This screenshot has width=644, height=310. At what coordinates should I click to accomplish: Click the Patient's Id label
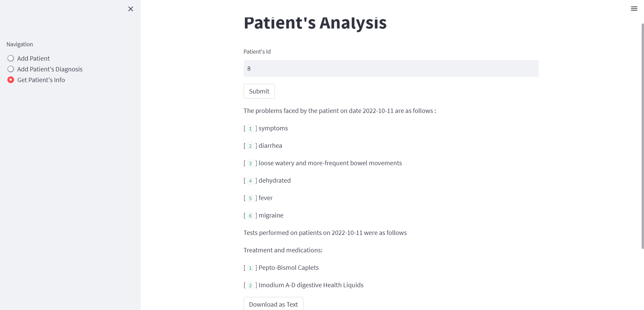pos(257,52)
